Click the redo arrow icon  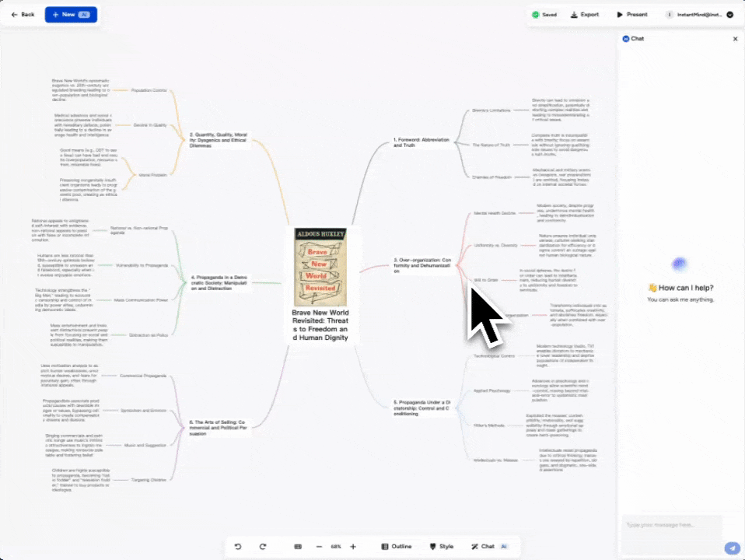(263, 547)
